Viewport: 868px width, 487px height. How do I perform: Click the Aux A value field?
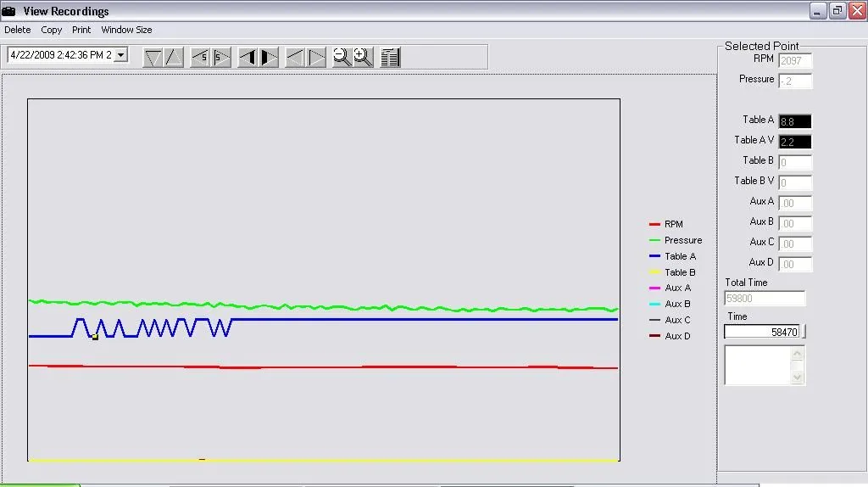pyautogui.click(x=795, y=203)
